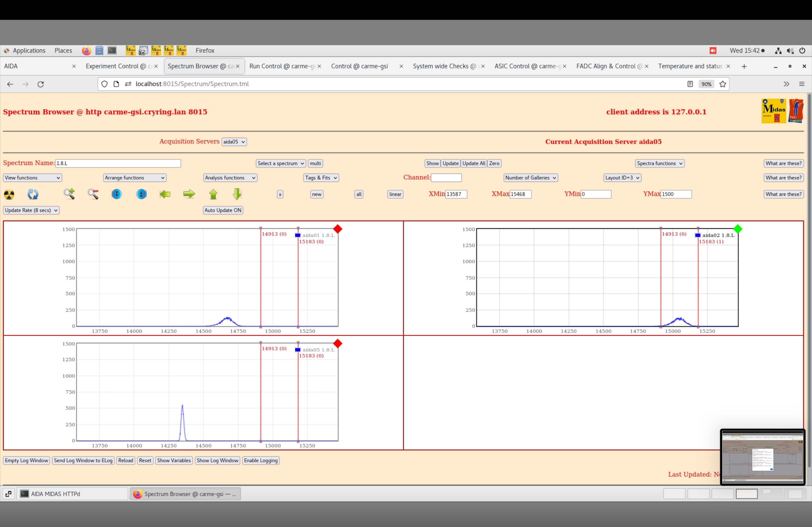Image resolution: width=812 pixels, height=527 pixels.
Task: Toggle the Auto Update ON button
Action: pos(223,210)
